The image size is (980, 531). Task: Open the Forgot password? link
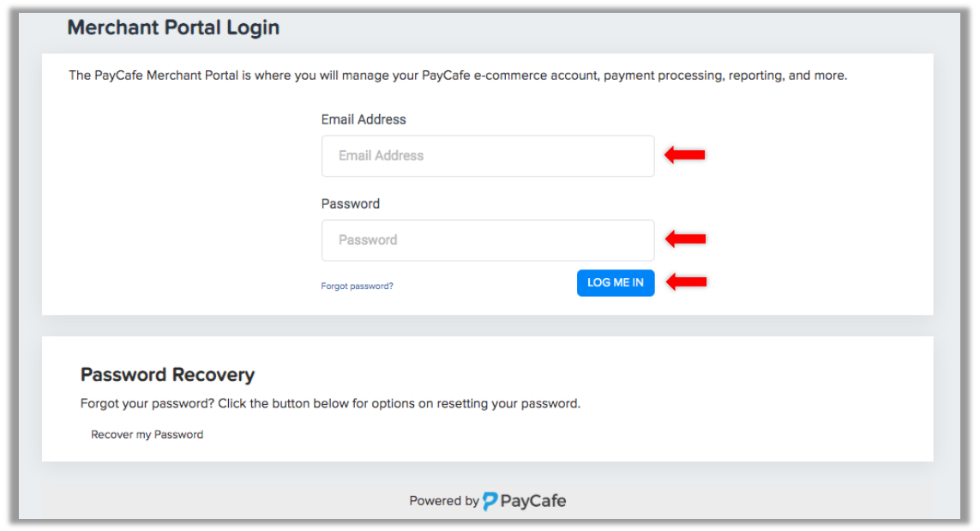357,286
